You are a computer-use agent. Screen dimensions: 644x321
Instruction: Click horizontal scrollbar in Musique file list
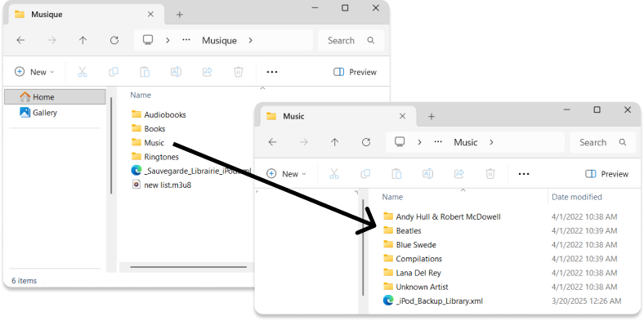pos(189,267)
